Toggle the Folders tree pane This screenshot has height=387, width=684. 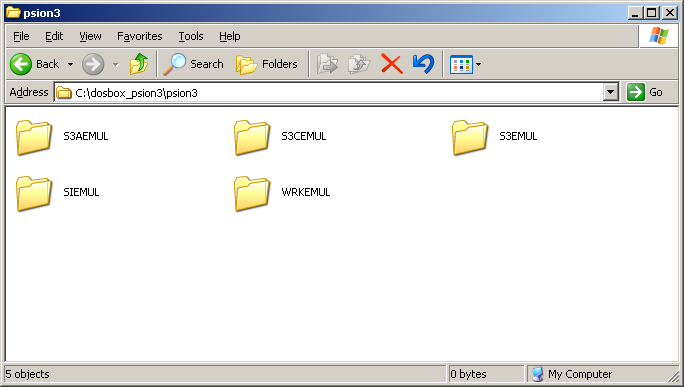coord(267,64)
